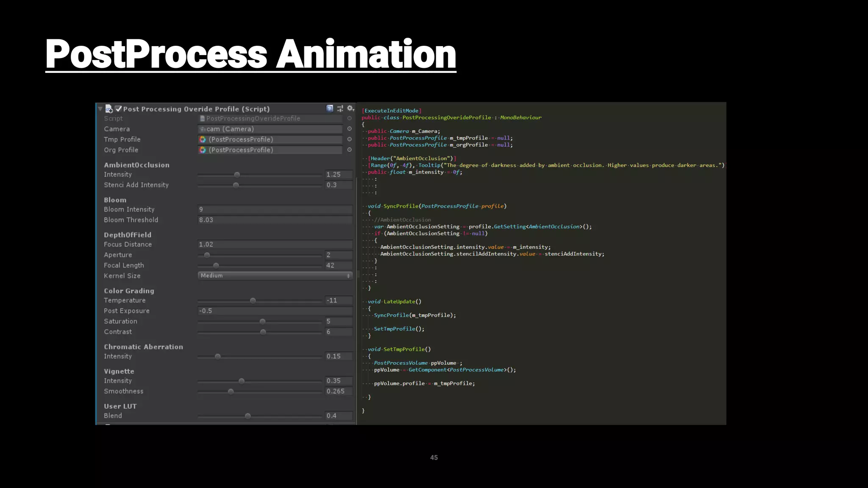Screen dimensions: 868x488
Task: Disable the Post Processing Overide Profile script checkbox
Action: tap(118, 109)
